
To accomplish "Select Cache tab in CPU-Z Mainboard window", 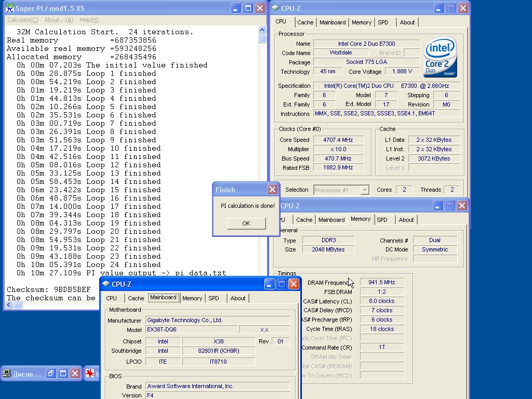I will click(136, 298).
